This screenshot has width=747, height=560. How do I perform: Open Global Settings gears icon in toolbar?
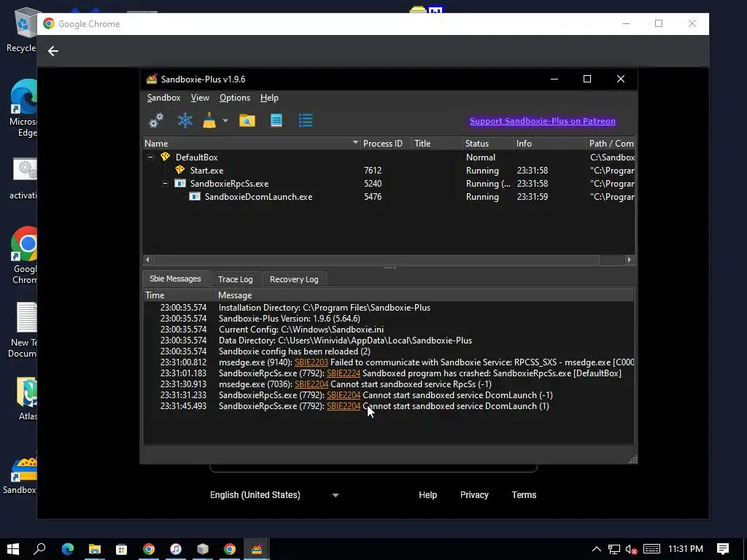156,120
